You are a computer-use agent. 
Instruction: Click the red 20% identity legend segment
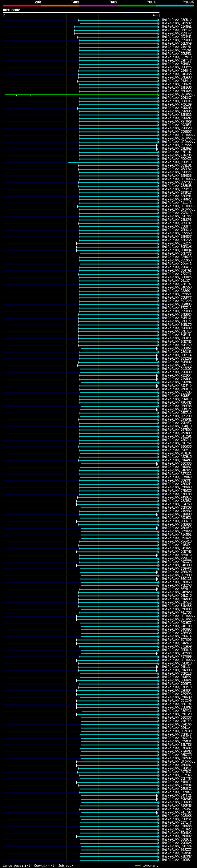(22, 6)
